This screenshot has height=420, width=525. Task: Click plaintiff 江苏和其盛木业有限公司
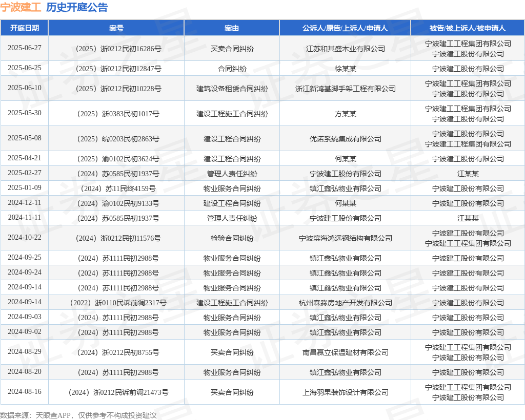(x=345, y=49)
